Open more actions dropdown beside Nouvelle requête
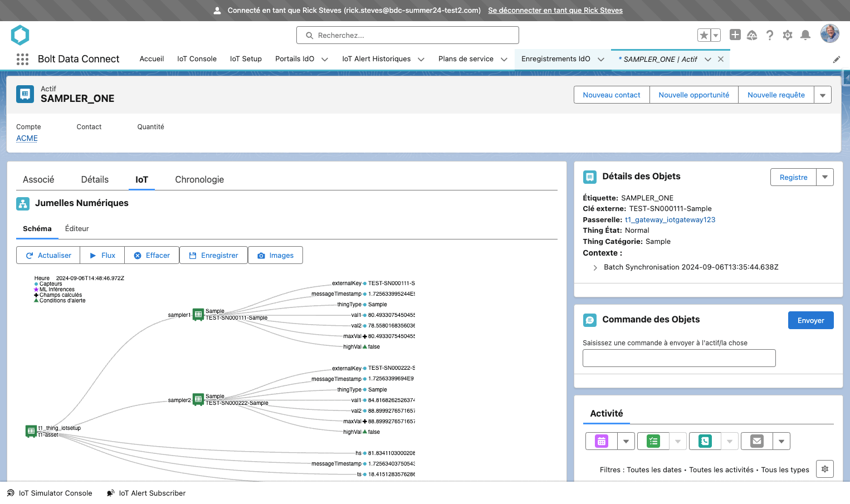This screenshot has height=504, width=850. pos(823,95)
